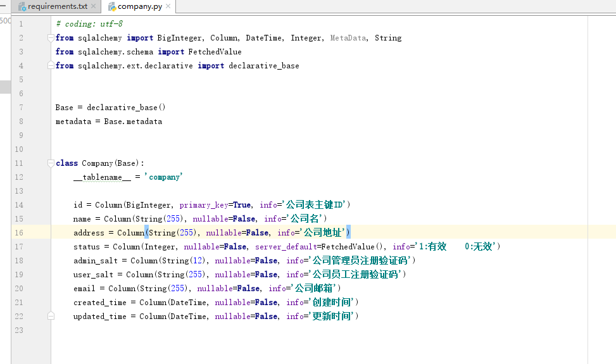Screen dimensions: 616x364
Task: Click 'BigInteger' in the line 2 import
Action: pos(179,38)
